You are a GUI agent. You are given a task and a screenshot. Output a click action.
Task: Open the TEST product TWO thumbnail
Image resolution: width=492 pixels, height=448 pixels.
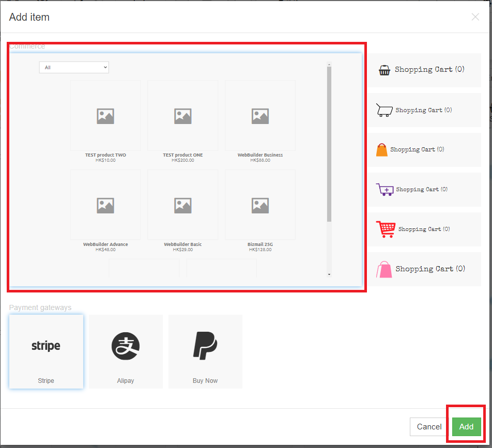pyautogui.click(x=105, y=116)
